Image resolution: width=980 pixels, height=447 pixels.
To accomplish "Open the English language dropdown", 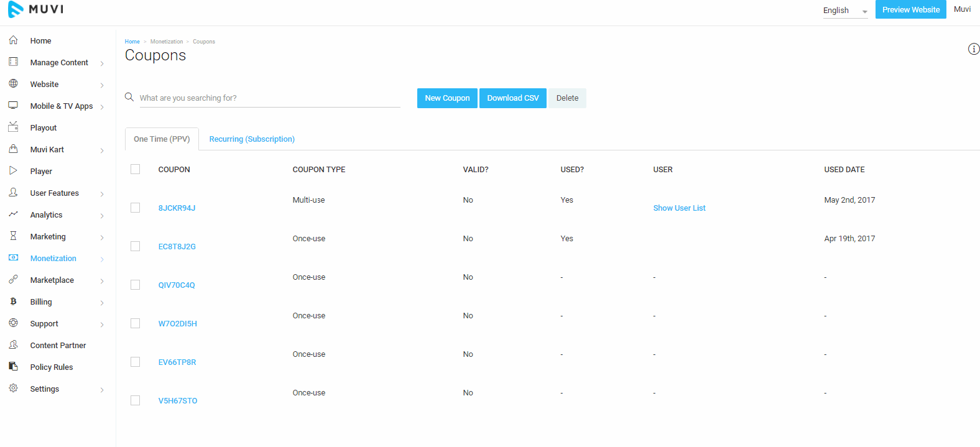I will point(845,11).
